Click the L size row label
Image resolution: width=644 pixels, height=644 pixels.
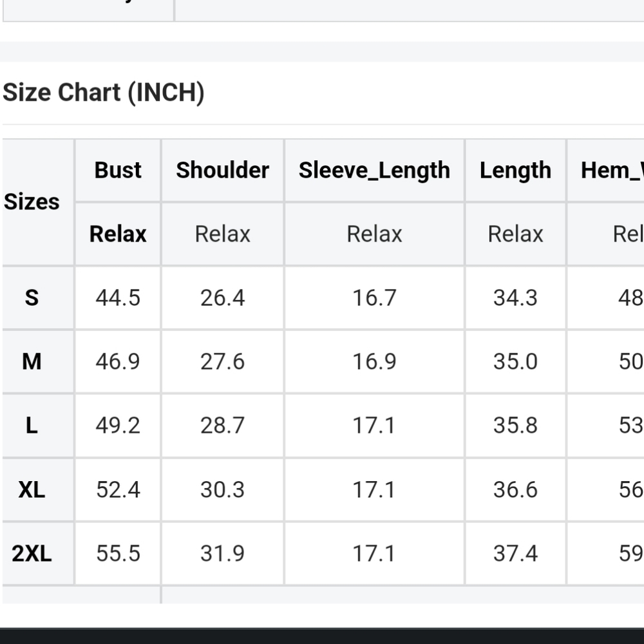(x=32, y=425)
